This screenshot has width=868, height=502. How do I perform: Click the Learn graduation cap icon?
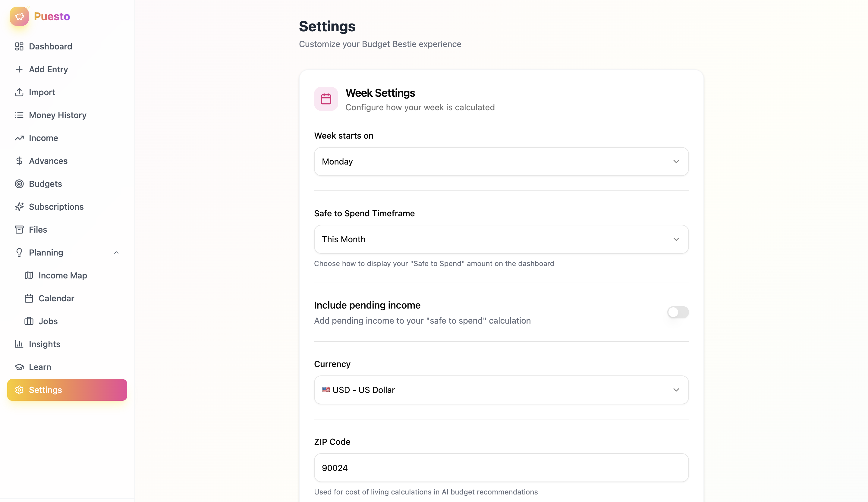click(19, 367)
